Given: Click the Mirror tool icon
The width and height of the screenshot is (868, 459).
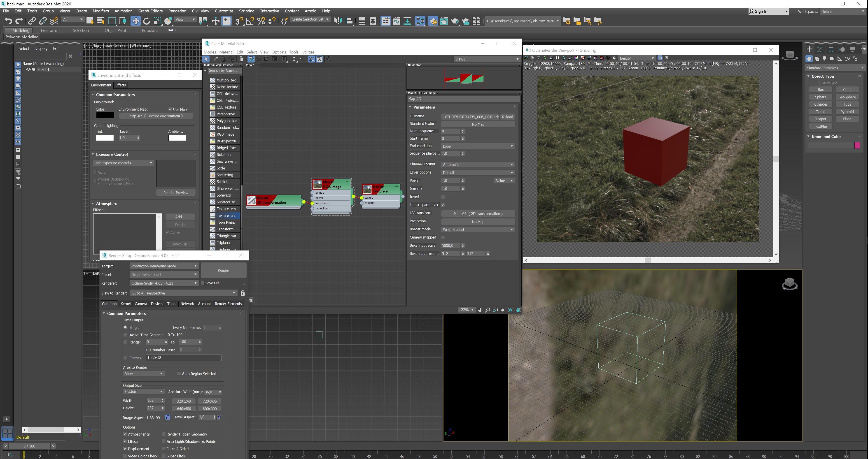Looking at the screenshot, I should 338,21.
